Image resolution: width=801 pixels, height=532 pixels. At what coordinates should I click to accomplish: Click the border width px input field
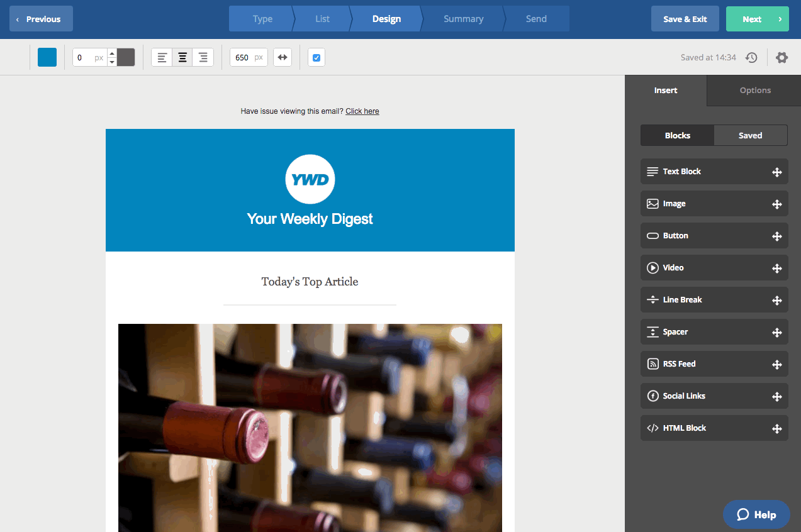point(89,57)
